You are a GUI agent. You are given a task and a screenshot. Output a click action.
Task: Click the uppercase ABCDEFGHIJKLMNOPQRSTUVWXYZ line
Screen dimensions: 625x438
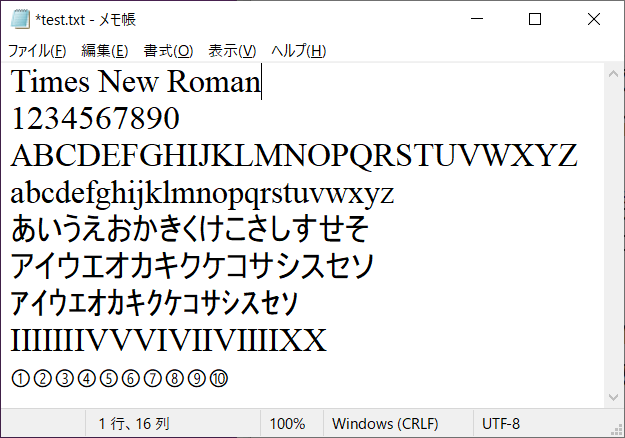click(x=294, y=156)
